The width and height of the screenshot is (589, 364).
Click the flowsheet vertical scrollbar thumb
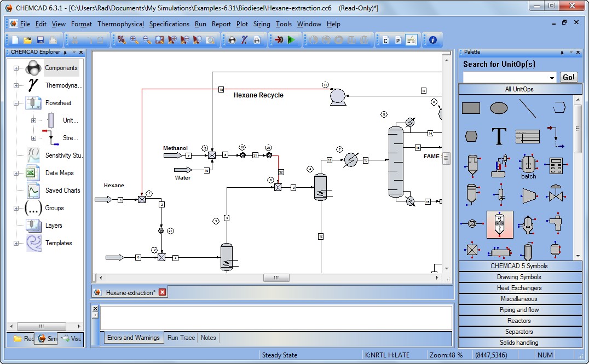pyautogui.click(x=447, y=158)
